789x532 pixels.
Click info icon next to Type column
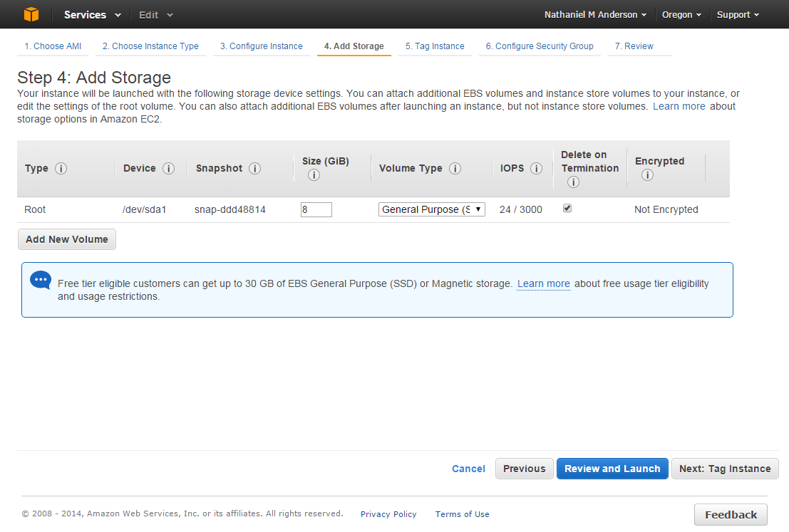[x=61, y=169]
